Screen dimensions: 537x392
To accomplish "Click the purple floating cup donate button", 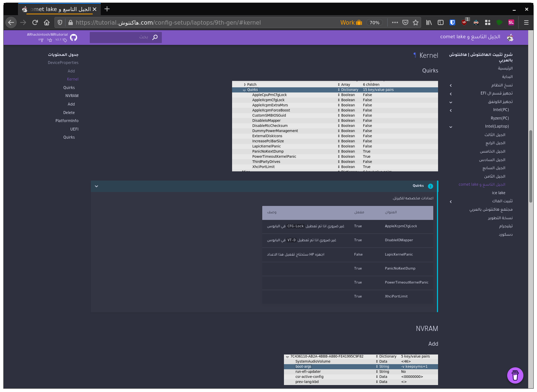I will [x=515, y=375].
